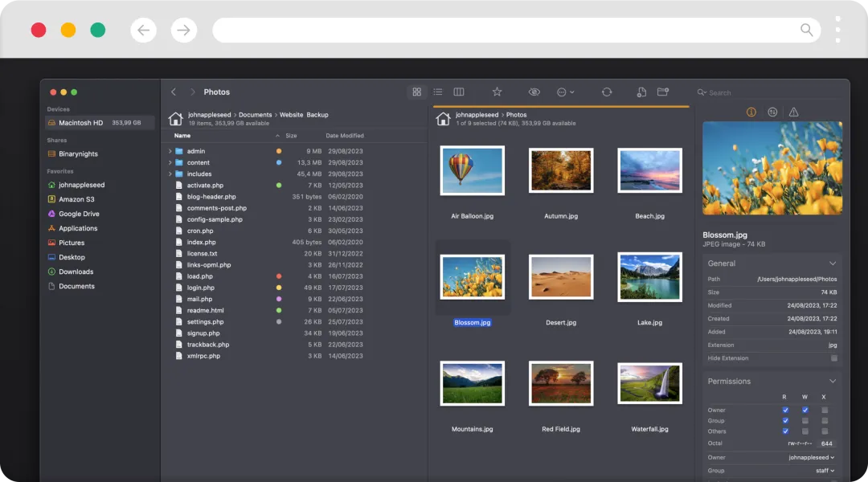The image size is (868, 482).
Task: Click orange tag dot on admin
Action: pyautogui.click(x=278, y=151)
